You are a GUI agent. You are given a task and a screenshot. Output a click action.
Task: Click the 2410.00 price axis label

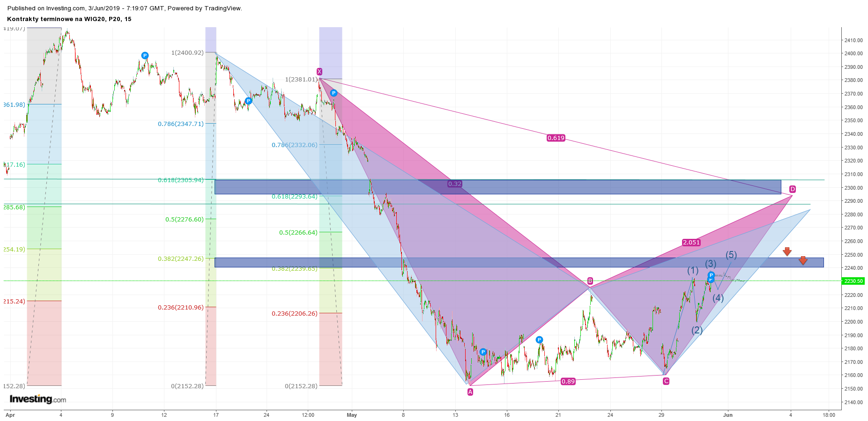[853, 40]
